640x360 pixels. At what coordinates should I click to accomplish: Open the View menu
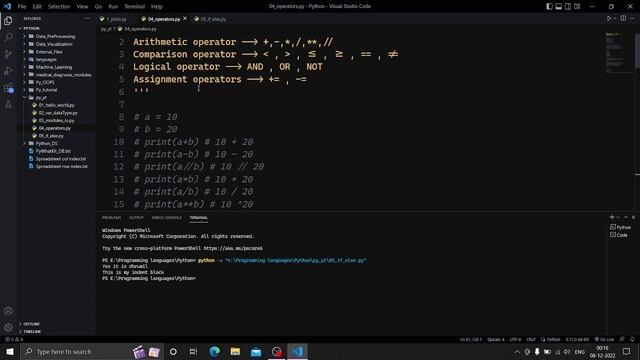pyautogui.click(x=82, y=7)
